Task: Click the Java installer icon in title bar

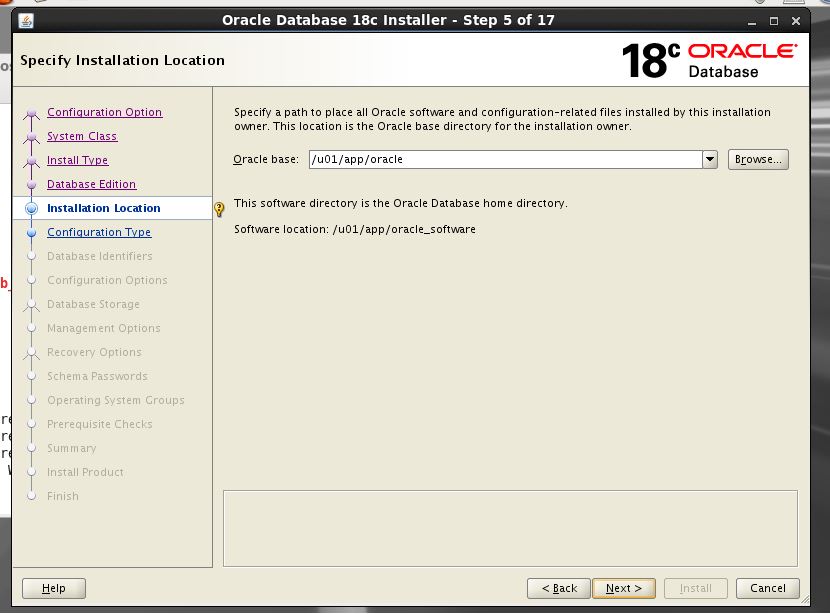Action: pos(25,21)
